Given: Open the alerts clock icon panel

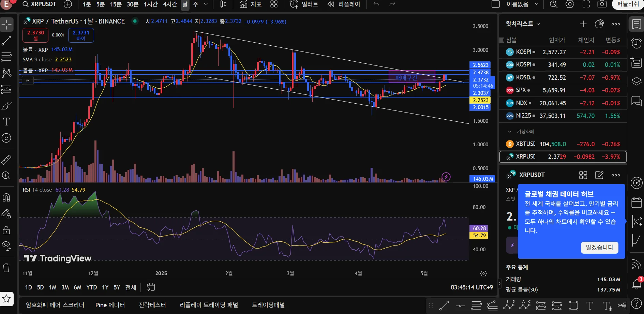Looking at the screenshot, I should coord(636,43).
